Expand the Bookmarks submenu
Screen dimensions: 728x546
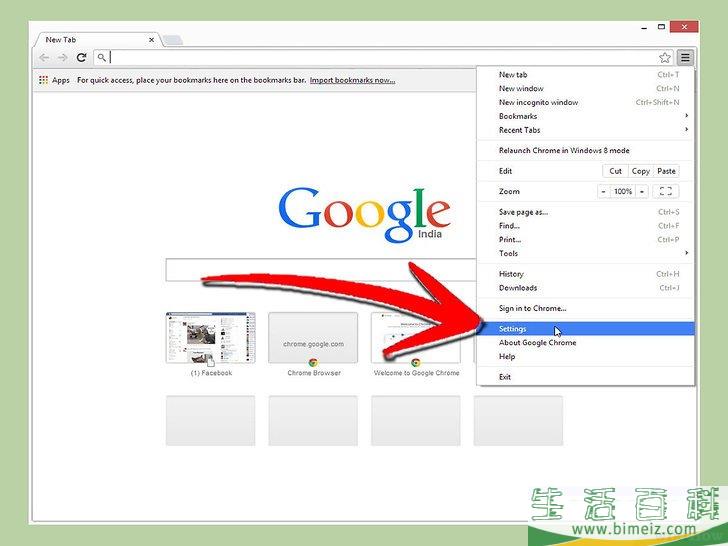point(586,116)
